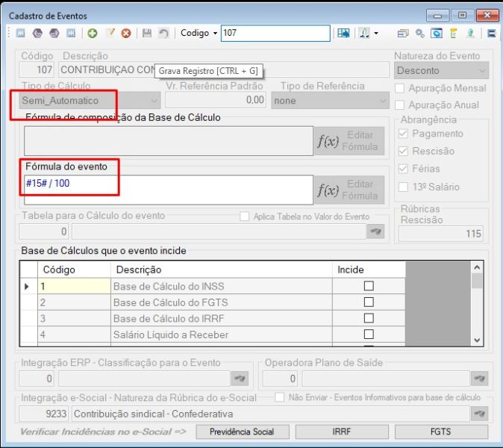
Task: Expand the Tipo de Cálculo combo box
Action: click(154, 101)
